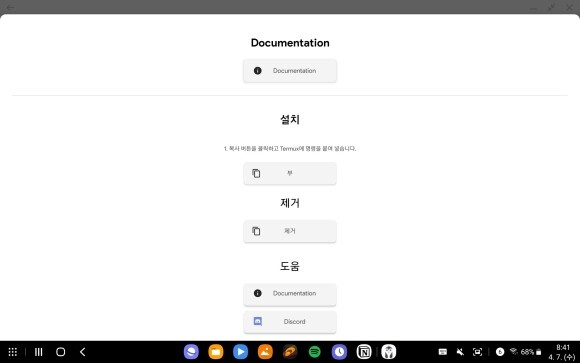The image size is (580, 363).
Task: Show recent apps from the taskbar
Action: click(x=38, y=352)
